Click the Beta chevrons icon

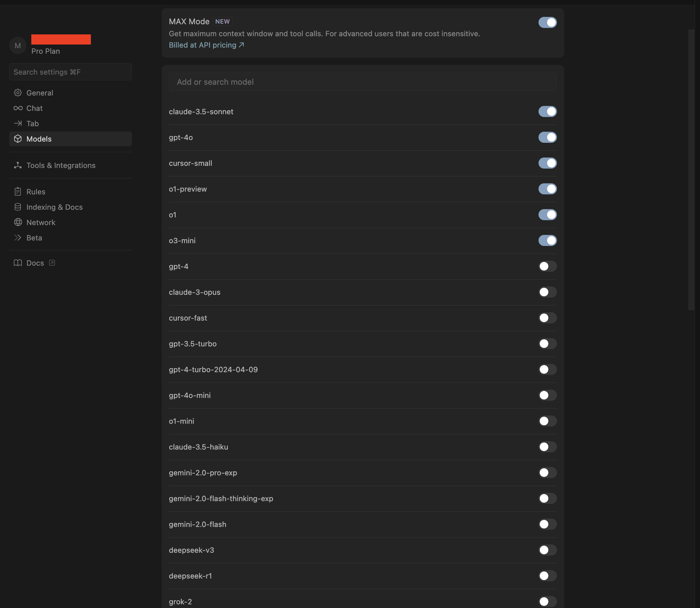coord(17,237)
